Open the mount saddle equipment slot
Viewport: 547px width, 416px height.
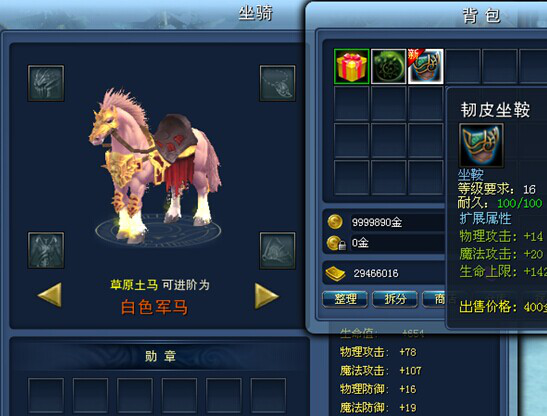pyautogui.click(x=277, y=250)
